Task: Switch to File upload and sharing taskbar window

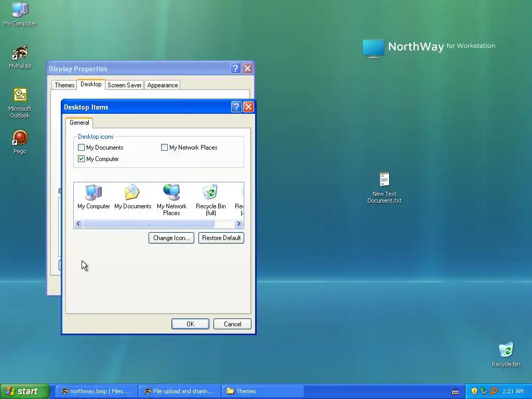Action: pyautogui.click(x=179, y=391)
